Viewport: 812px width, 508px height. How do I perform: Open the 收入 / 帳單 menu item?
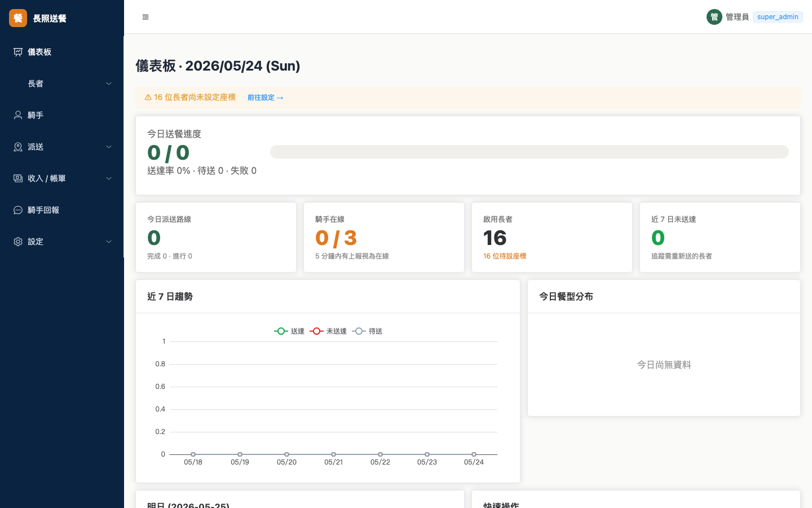click(x=62, y=178)
